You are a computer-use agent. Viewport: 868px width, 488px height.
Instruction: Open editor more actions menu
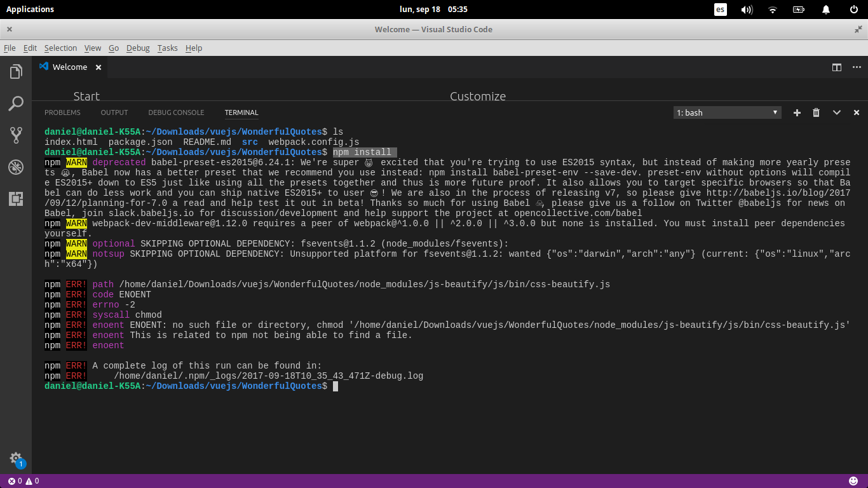pyautogui.click(x=857, y=67)
